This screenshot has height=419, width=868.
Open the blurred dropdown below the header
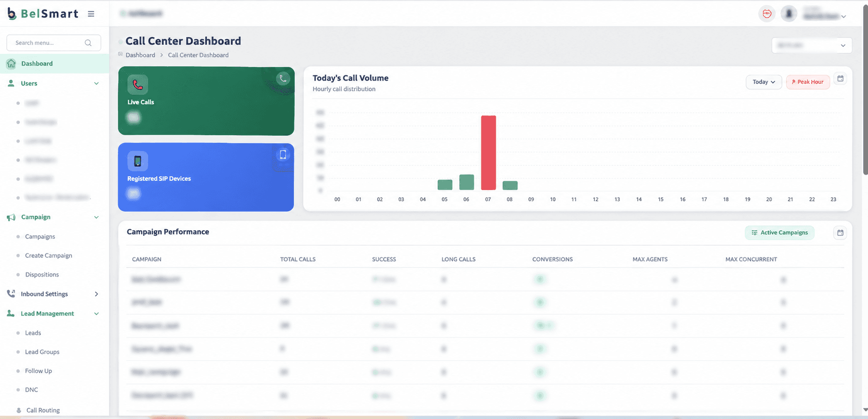812,45
